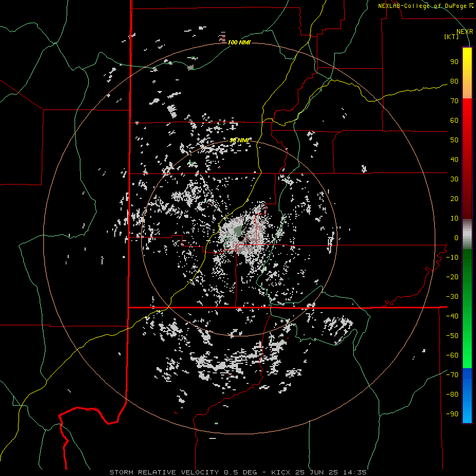Click the "STORM RELATIVE VELOCITY" product title

pos(164,472)
